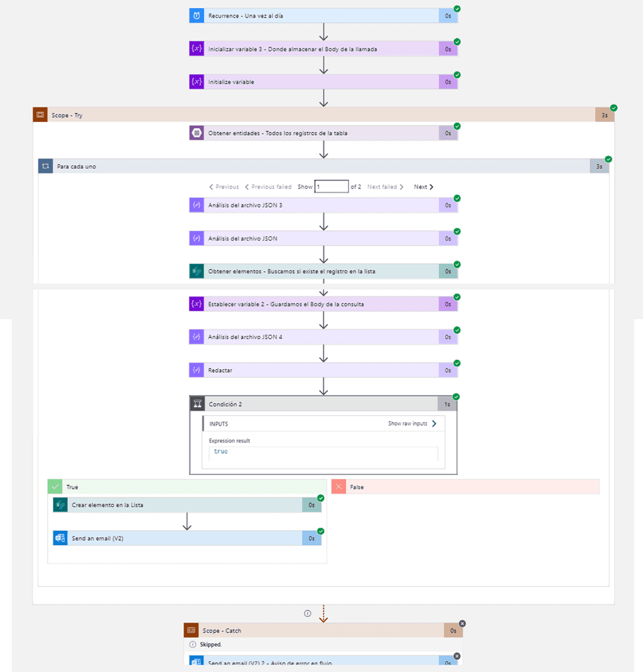Click the green checkmark True branch icon
Screen dimensions: 643x672
point(55,487)
